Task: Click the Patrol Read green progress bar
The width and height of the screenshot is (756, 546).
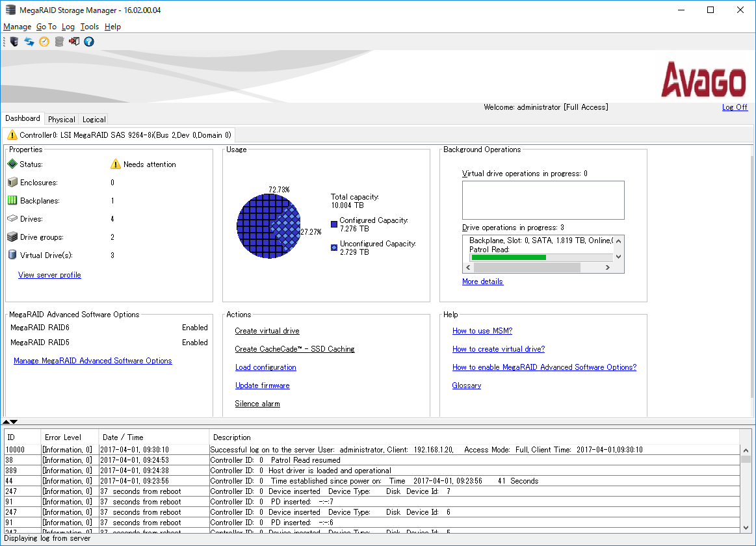Action: [x=509, y=257]
